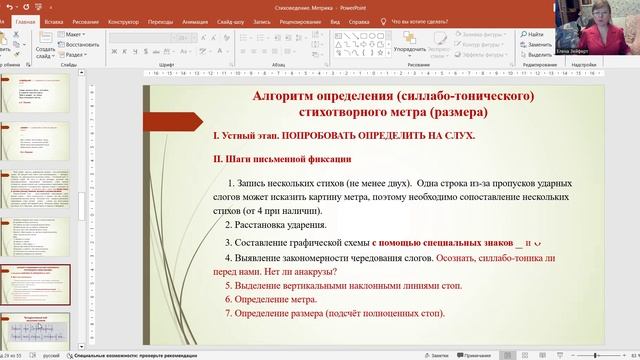The width and height of the screenshot is (640, 360).
Task: Open the Справка tab
Action: (359, 22)
